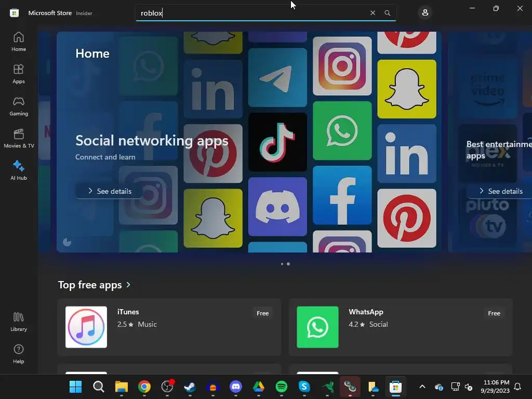Select Movies & TV in sidebar
532x399 pixels.
pos(19,138)
